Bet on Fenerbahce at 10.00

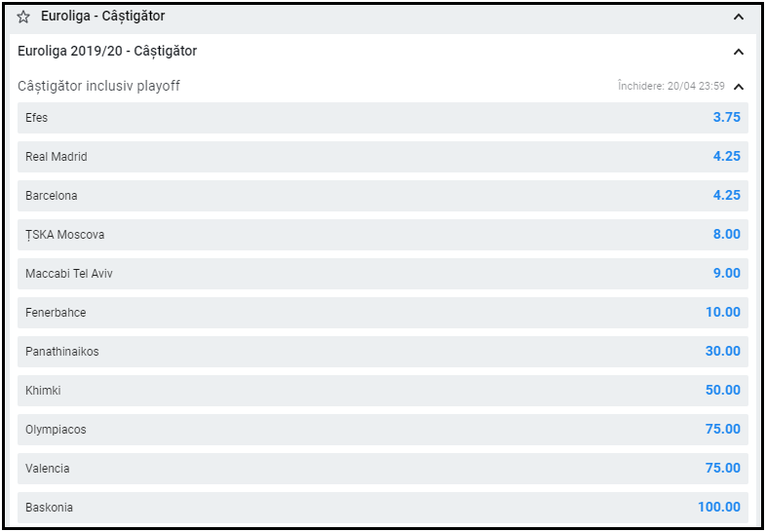pyautogui.click(x=723, y=313)
